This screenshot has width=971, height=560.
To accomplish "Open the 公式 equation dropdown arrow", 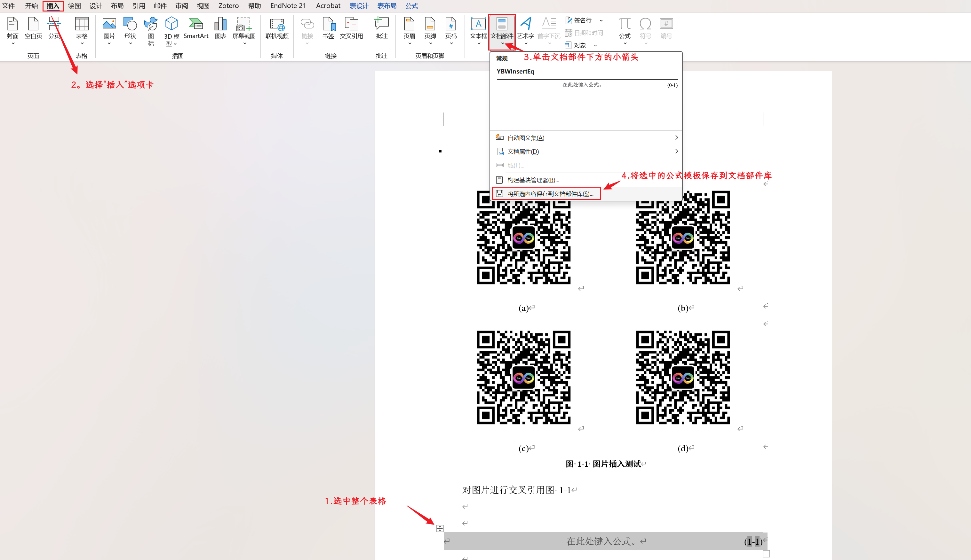I will point(625,43).
